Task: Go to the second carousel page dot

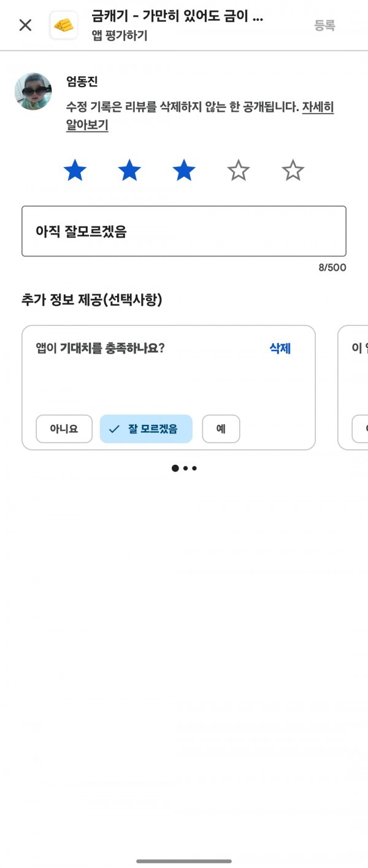Action: pyautogui.click(x=185, y=468)
